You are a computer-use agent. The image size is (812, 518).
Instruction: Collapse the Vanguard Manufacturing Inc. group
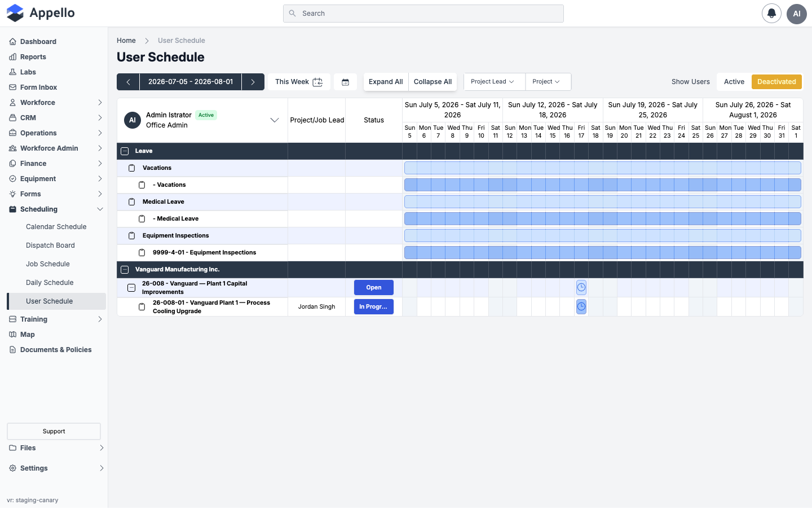pyautogui.click(x=125, y=270)
